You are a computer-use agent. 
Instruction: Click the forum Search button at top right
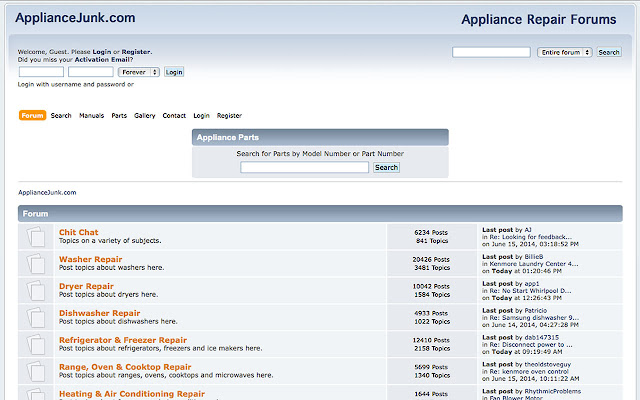[x=609, y=52]
